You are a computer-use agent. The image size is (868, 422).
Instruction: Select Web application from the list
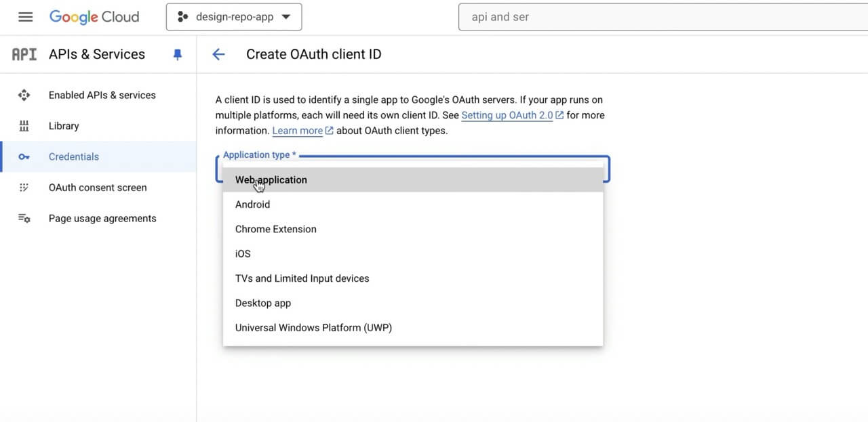(271, 180)
